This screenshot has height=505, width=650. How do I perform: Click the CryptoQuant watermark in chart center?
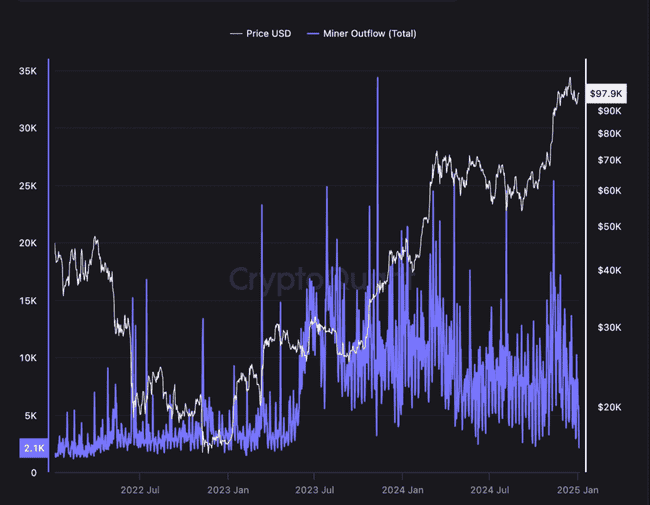[x=290, y=278]
